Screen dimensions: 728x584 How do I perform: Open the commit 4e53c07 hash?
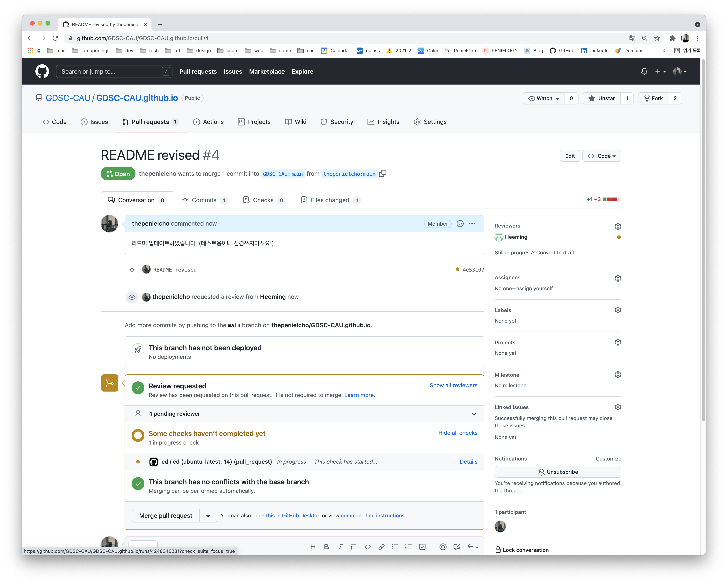point(473,270)
